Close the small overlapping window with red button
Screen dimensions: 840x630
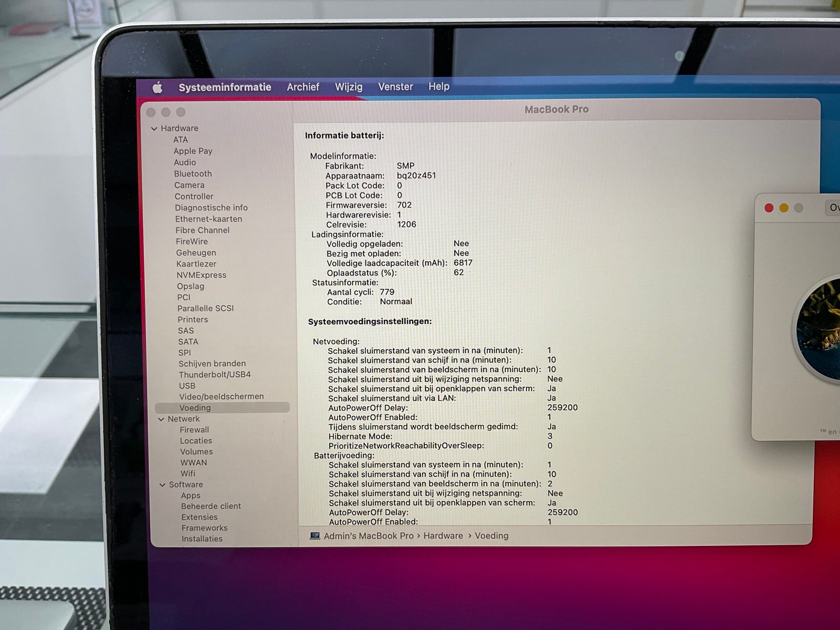point(769,208)
